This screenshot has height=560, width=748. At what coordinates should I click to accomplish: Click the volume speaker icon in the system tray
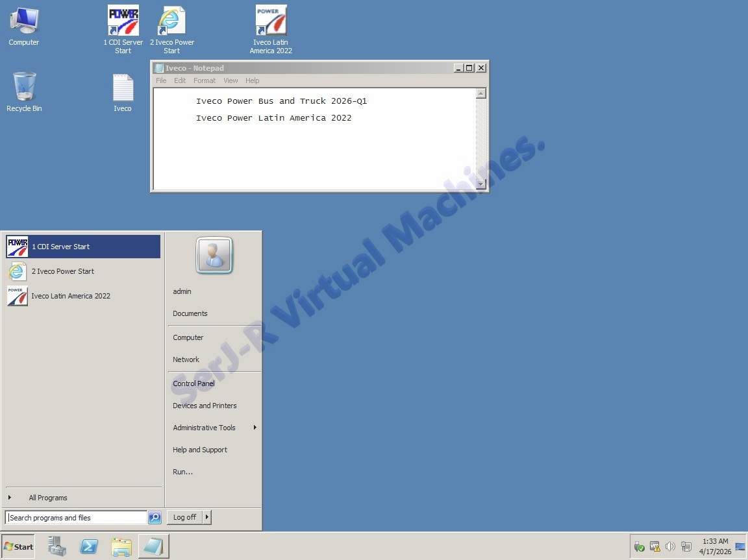tap(670, 546)
